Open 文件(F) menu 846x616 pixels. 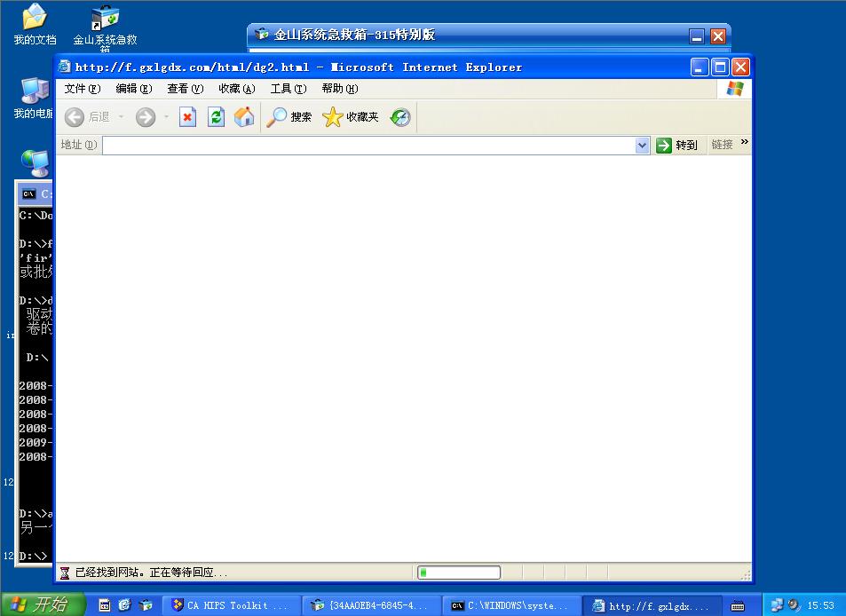83,89
